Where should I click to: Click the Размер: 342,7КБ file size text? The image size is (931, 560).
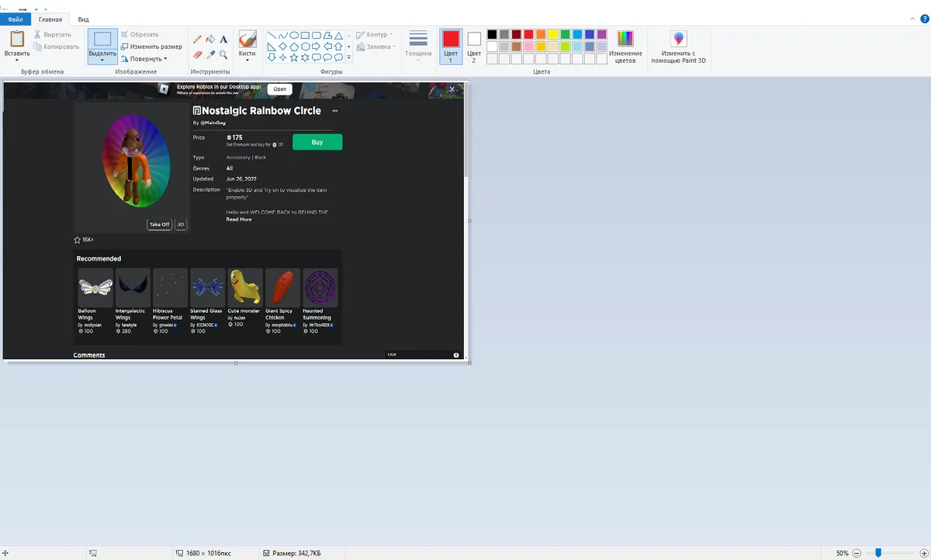[297, 553]
